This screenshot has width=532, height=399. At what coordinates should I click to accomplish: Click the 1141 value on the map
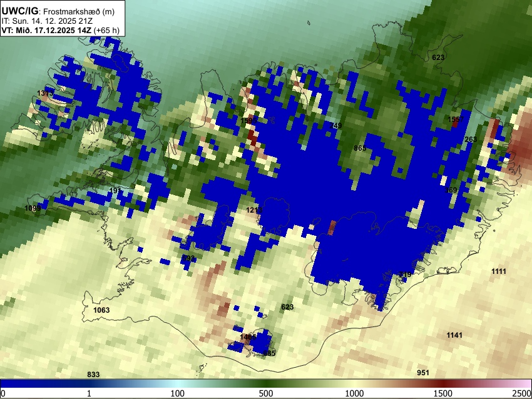pyautogui.click(x=454, y=335)
